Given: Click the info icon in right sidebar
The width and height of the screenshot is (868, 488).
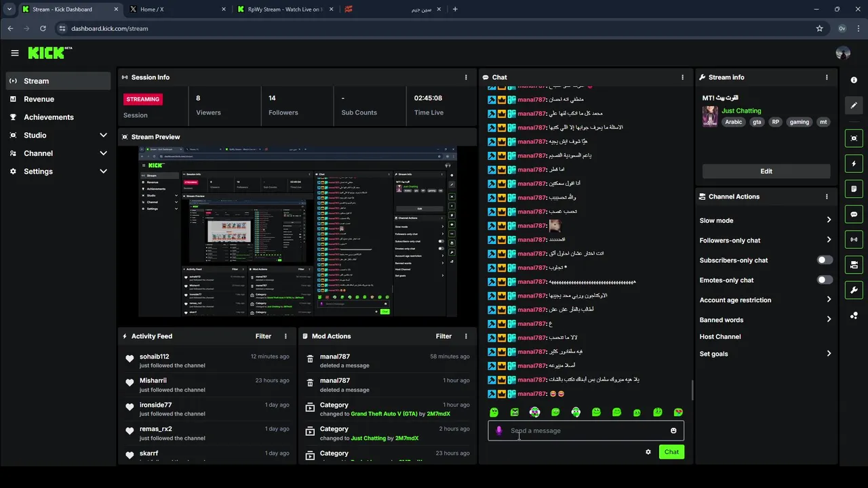Looking at the screenshot, I should tap(854, 80).
